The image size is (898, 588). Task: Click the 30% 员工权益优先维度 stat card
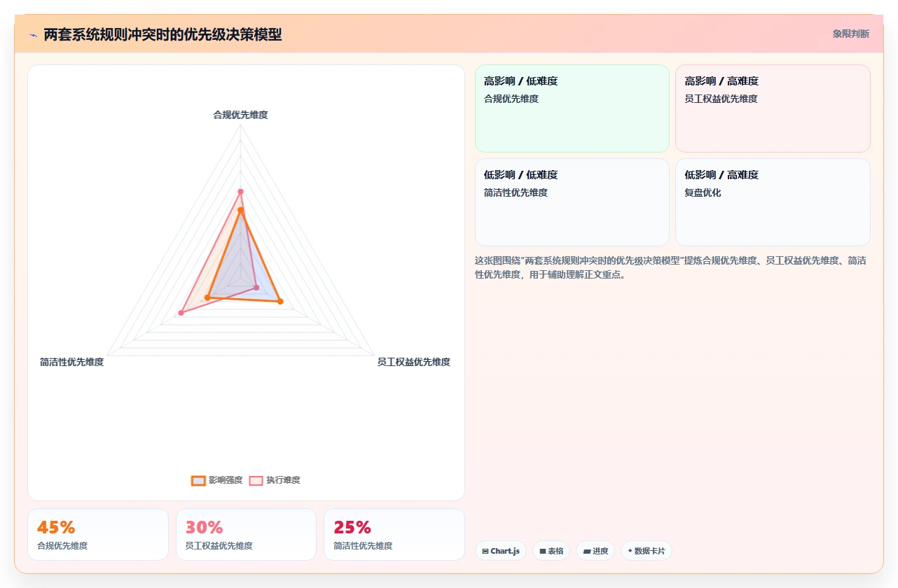click(246, 535)
